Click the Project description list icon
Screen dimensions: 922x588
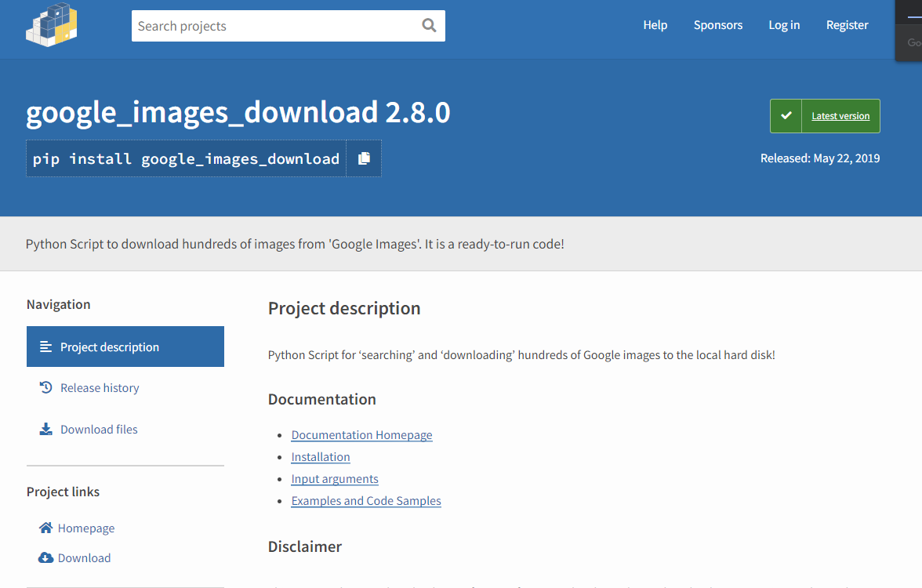pyautogui.click(x=45, y=347)
